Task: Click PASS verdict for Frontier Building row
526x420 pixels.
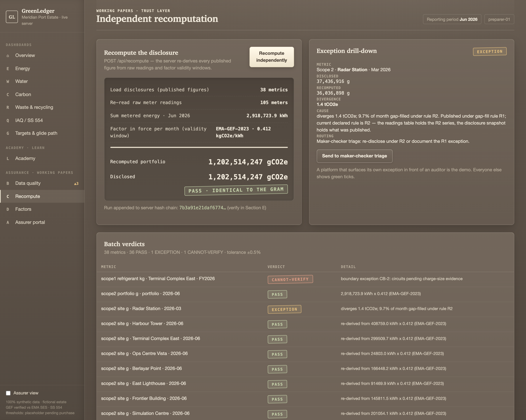Action: point(277,399)
